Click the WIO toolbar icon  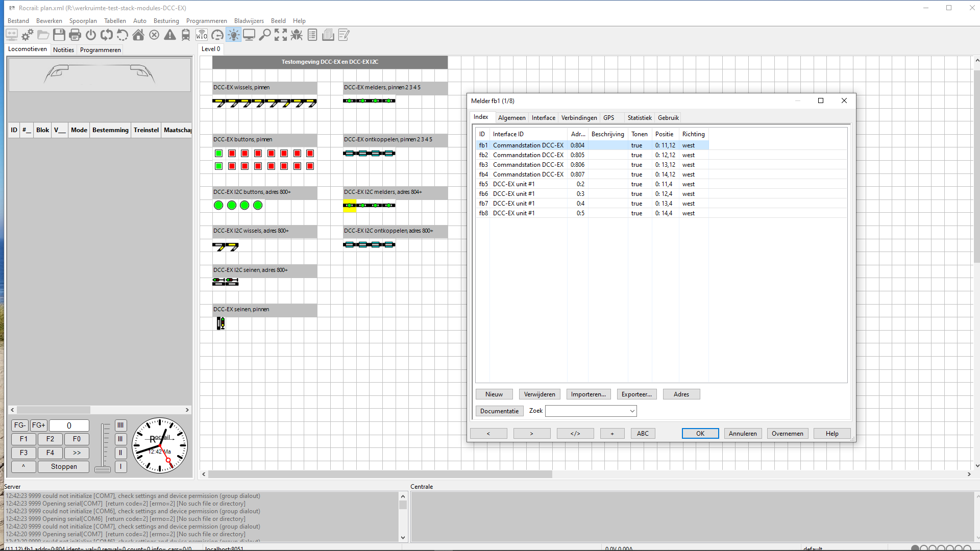[202, 35]
